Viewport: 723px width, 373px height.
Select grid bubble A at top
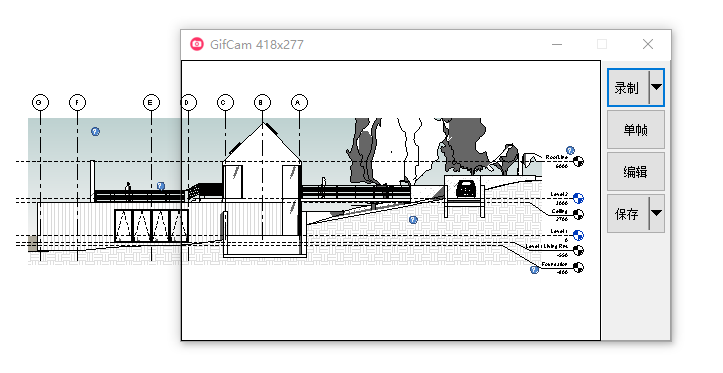click(299, 102)
